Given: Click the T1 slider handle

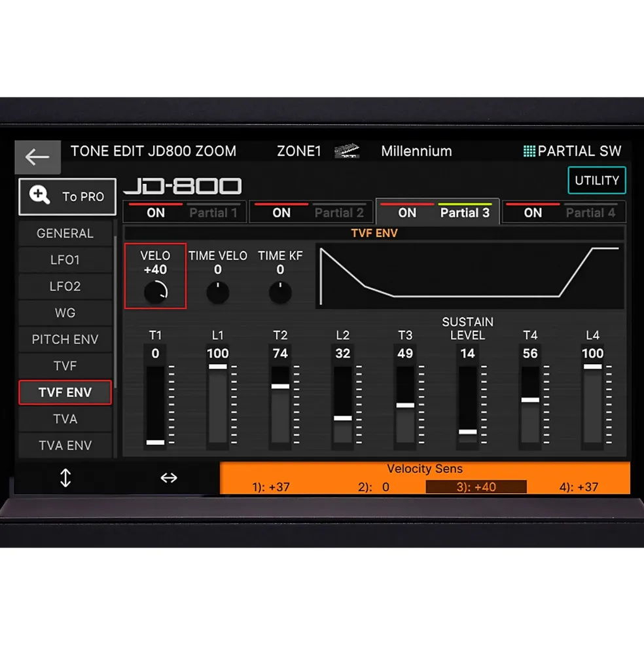Looking at the screenshot, I should coord(156,442).
